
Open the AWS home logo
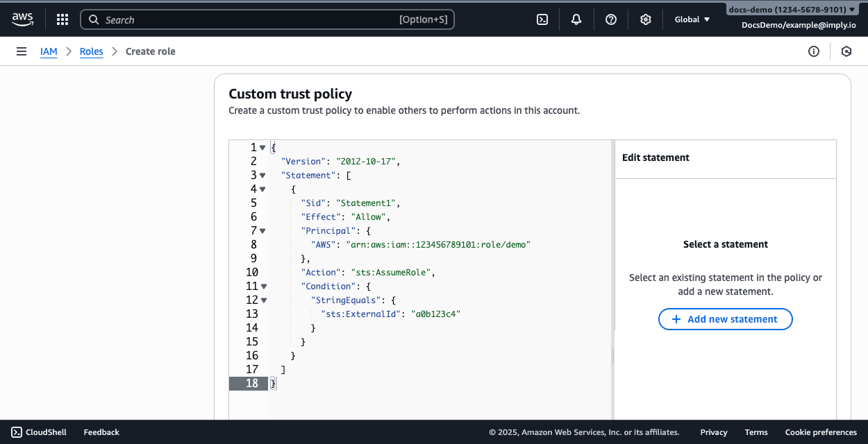(22, 19)
